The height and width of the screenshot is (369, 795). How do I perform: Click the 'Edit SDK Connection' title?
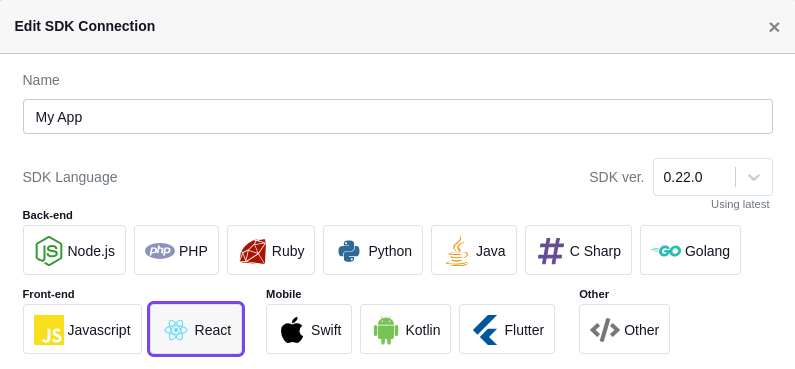[85, 26]
